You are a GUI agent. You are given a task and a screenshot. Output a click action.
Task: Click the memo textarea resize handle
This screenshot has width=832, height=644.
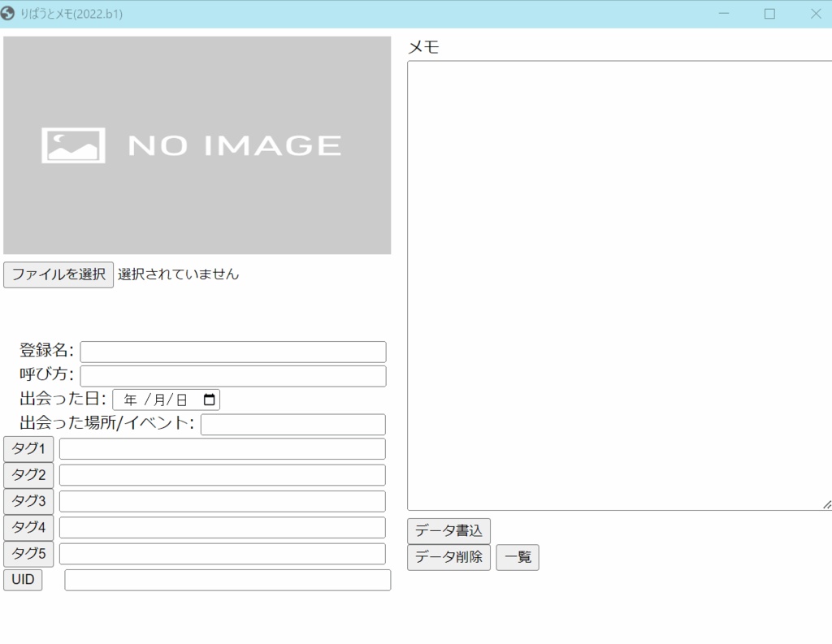tap(826, 504)
